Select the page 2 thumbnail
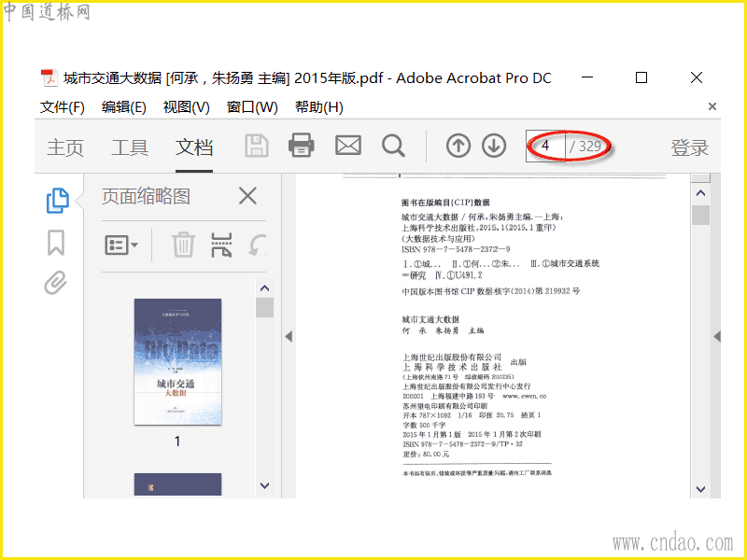Viewport: 747px width, 560px height. [x=177, y=484]
